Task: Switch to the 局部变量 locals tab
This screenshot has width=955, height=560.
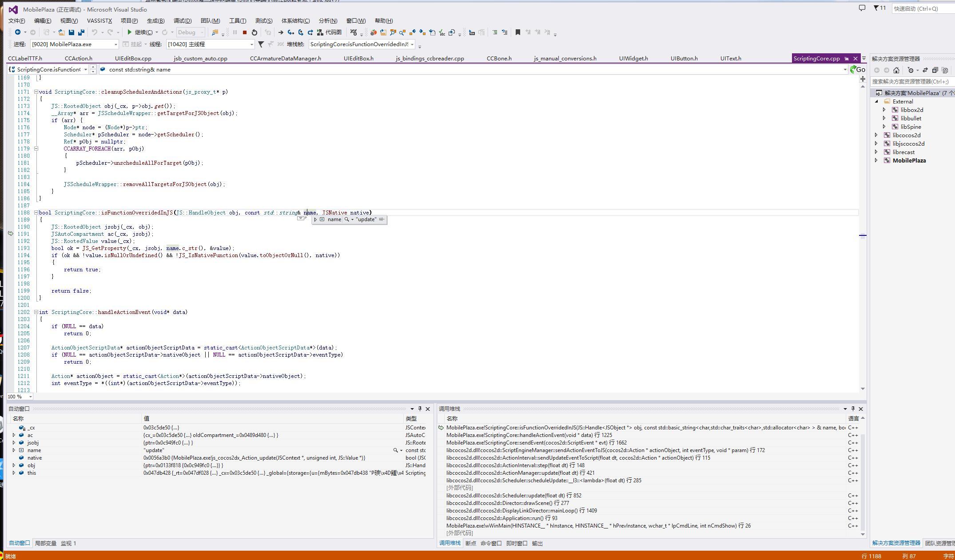Action: click(45, 544)
